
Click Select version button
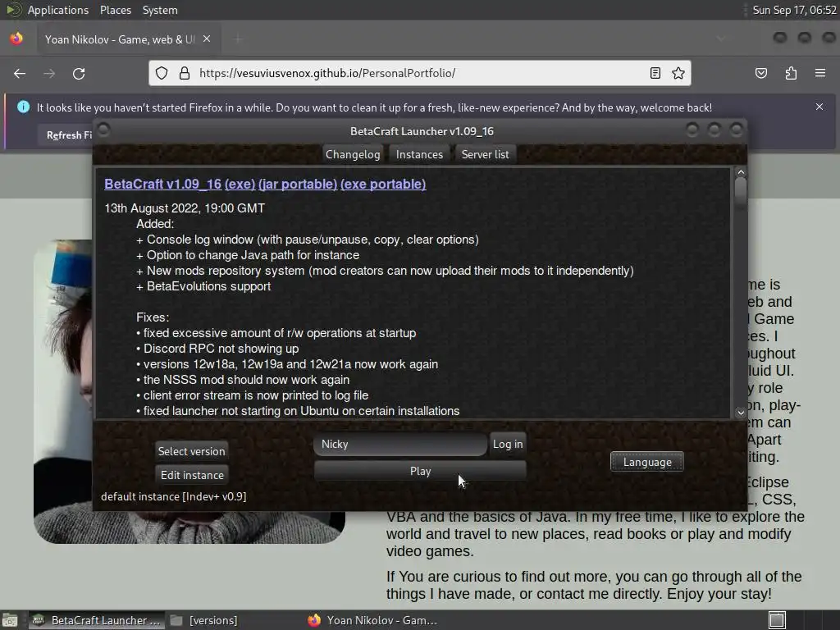tap(191, 451)
